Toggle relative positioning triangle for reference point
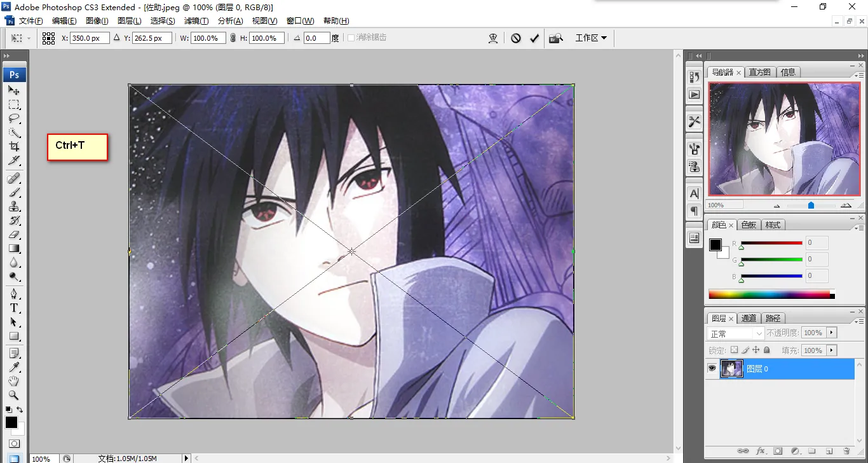The image size is (868, 463). point(116,38)
